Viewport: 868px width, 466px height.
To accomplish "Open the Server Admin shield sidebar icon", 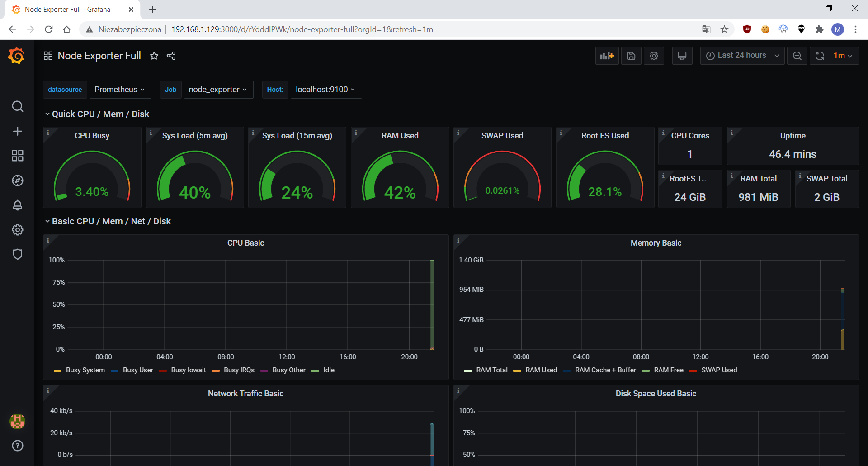I will point(17,254).
